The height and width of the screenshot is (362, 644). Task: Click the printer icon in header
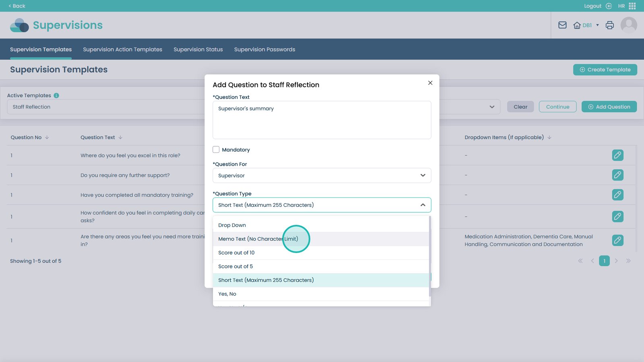pos(609,25)
